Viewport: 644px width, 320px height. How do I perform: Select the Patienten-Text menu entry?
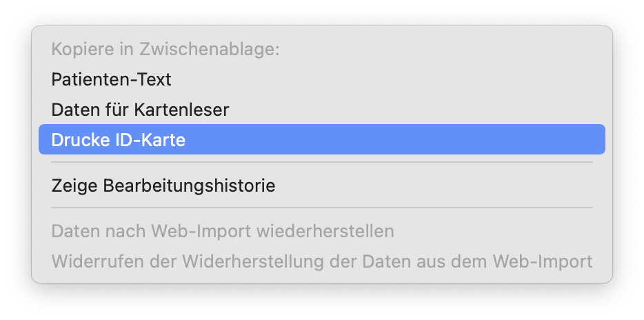click(x=111, y=79)
